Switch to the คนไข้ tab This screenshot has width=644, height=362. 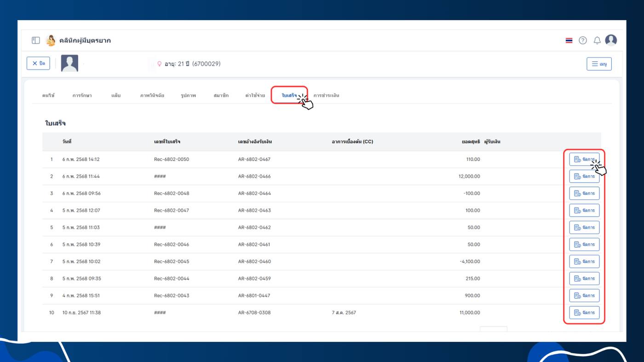pos(48,96)
